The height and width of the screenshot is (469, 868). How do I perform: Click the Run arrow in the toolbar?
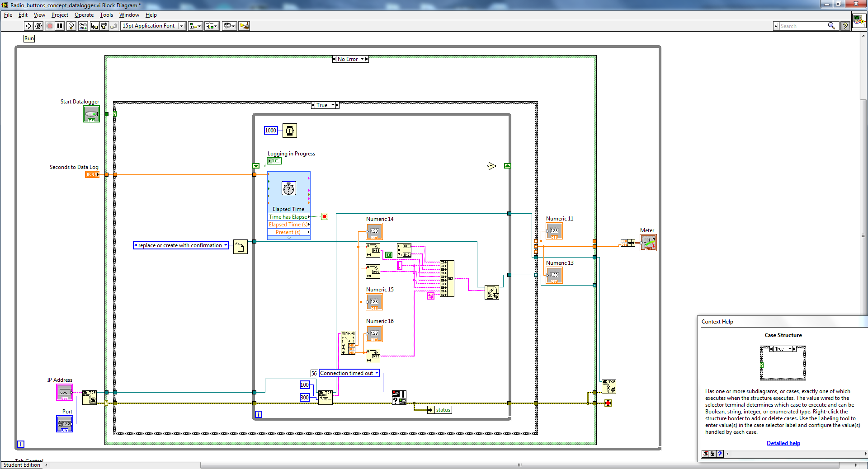coord(28,26)
